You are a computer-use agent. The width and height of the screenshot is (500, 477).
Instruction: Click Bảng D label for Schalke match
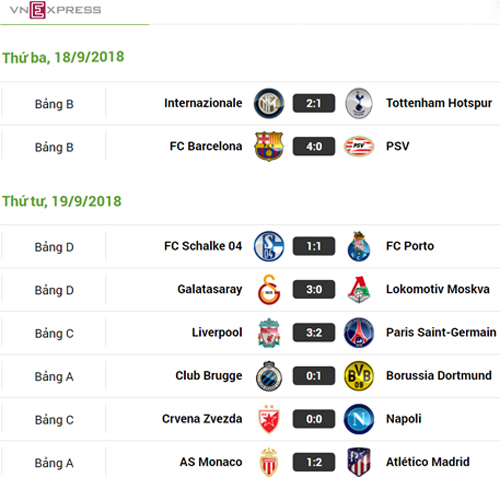point(54,247)
